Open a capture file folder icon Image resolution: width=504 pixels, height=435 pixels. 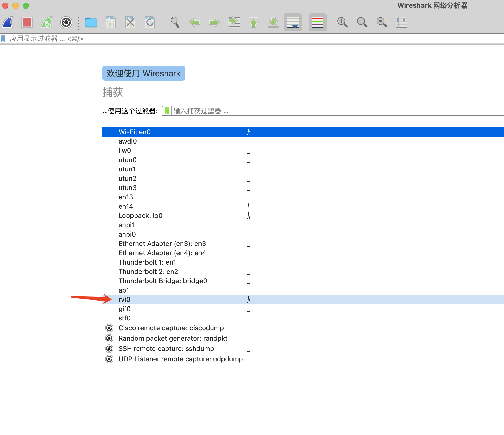(91, 22)
